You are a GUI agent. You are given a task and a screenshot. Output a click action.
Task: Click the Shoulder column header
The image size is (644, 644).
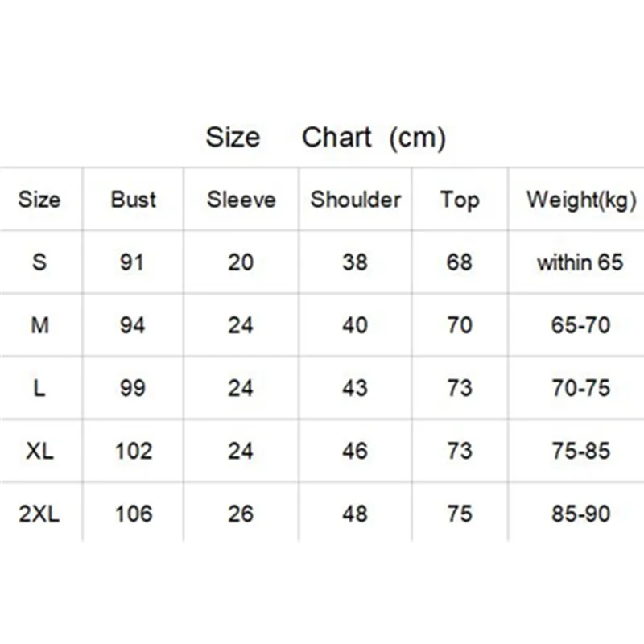pos(355,200)
